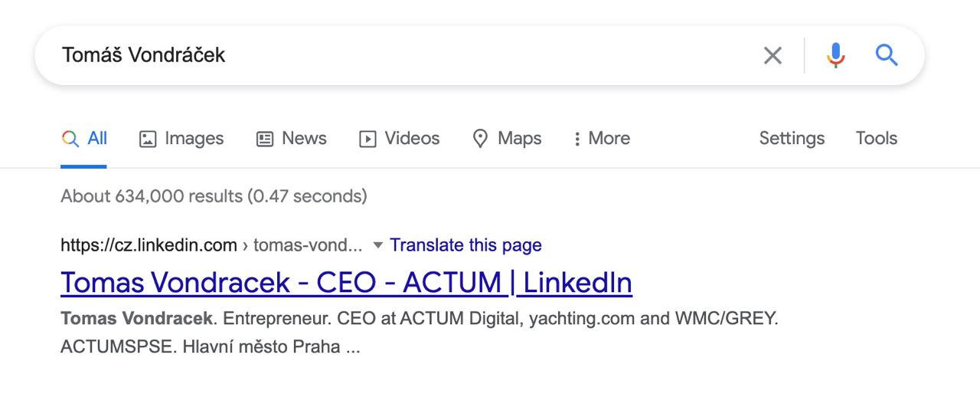Expand the More options menu
The width and height of the screenshot is (980, 394).
tap(602, 139)
